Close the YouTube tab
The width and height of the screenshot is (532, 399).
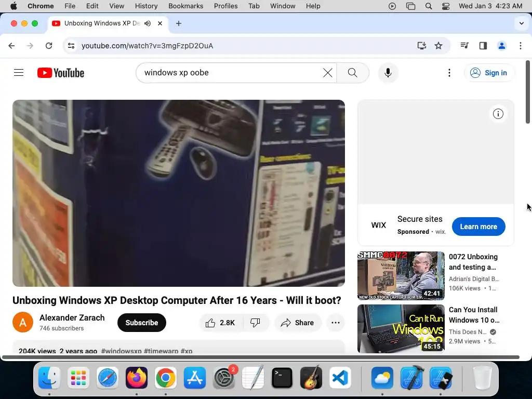pos(160,23)
